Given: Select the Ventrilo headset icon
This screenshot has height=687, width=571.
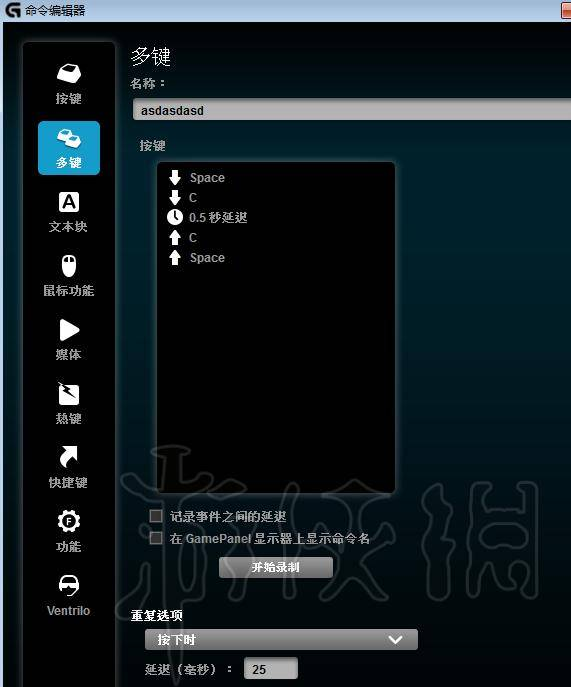Looking at the screenshot, I should (69, 585).
